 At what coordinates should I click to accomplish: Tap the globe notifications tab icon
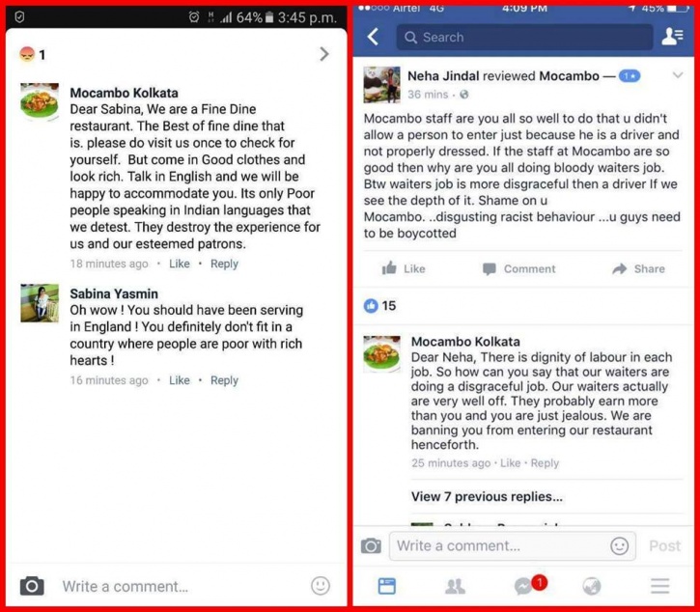coord(592,586)
